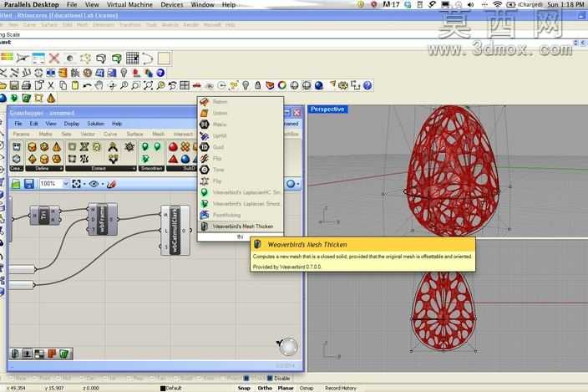Activate Zoom Extents in Rhino toolbar
Screen dimensions: 588x392
click(148, 86)
